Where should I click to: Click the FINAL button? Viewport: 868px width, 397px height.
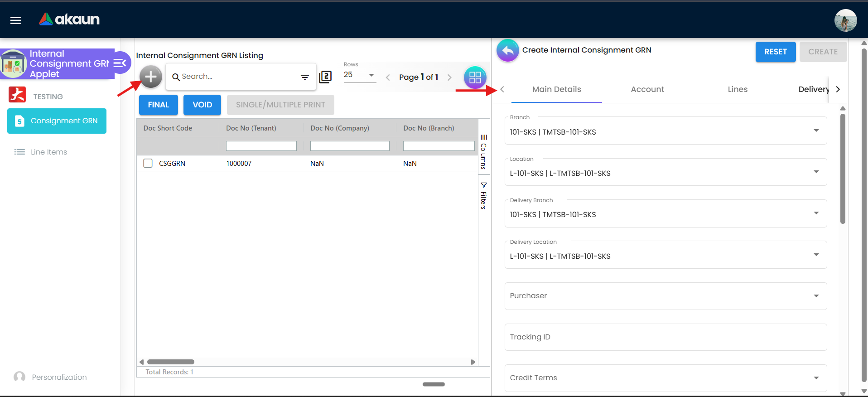[158, 105]
